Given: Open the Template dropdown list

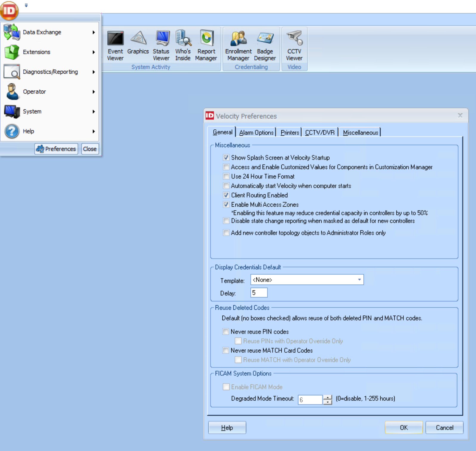Looking at the screenshot, I should coord(359,280).
